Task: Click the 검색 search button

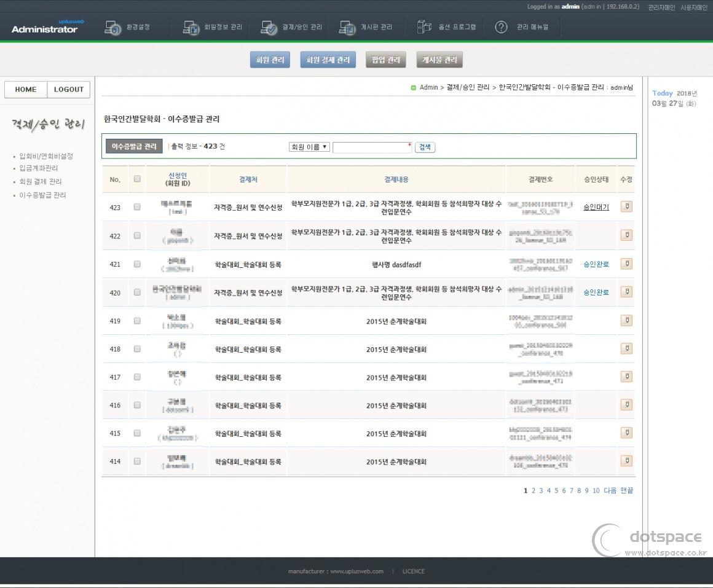Action: (x=425, y=147)
